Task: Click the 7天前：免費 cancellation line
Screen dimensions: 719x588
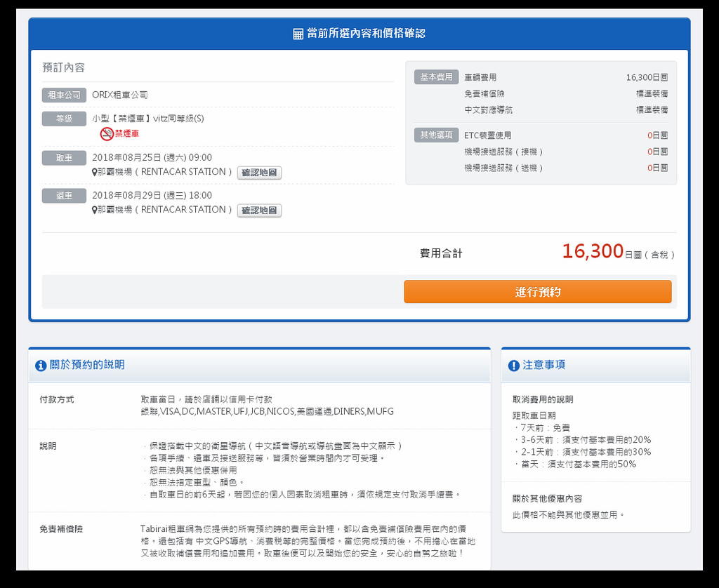Action: click(541, 427)
